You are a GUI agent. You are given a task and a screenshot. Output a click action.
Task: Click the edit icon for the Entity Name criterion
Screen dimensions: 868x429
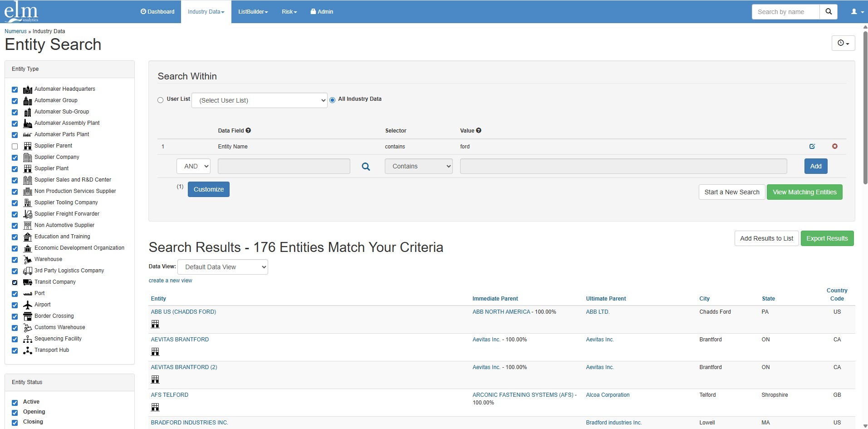click(x=812, y=146)
